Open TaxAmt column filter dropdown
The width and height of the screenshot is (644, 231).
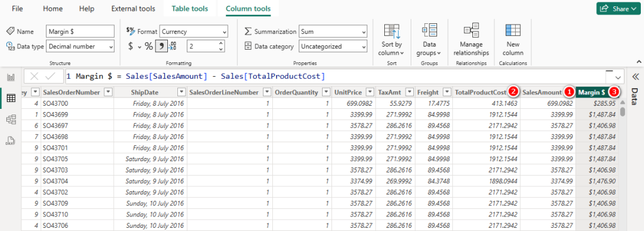(409, 92)
